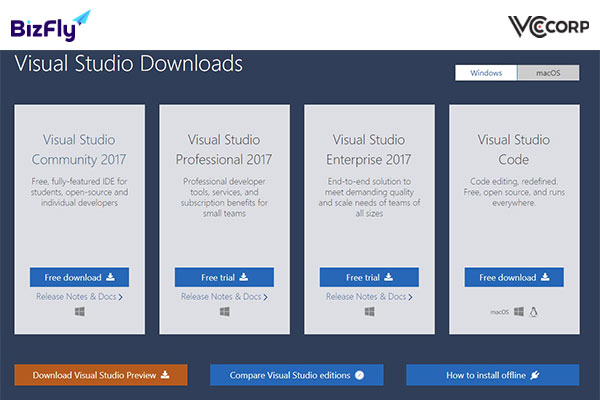Viewport: 600px width, 400px height.
Task: Select the Visual Studio Community 2017 heading
Action: pos(79,150)
